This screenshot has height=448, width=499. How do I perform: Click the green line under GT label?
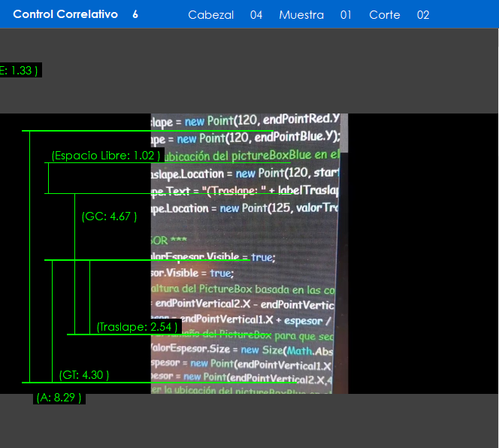click(150, 383)
